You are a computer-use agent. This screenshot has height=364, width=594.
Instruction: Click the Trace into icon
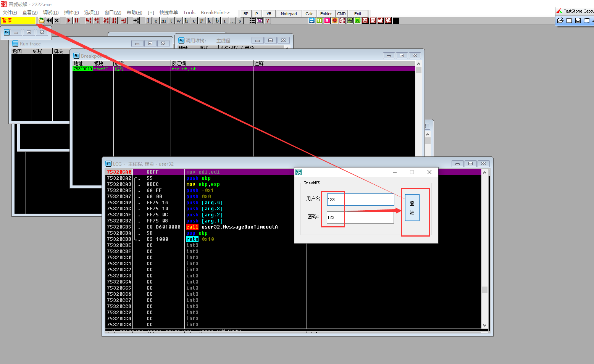point(106,21)
